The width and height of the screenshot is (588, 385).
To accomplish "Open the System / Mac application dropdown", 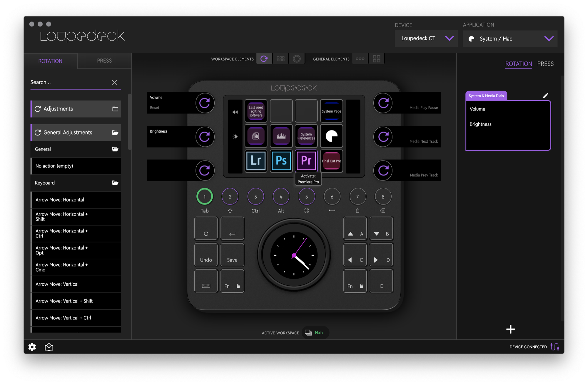I will 510,39.
